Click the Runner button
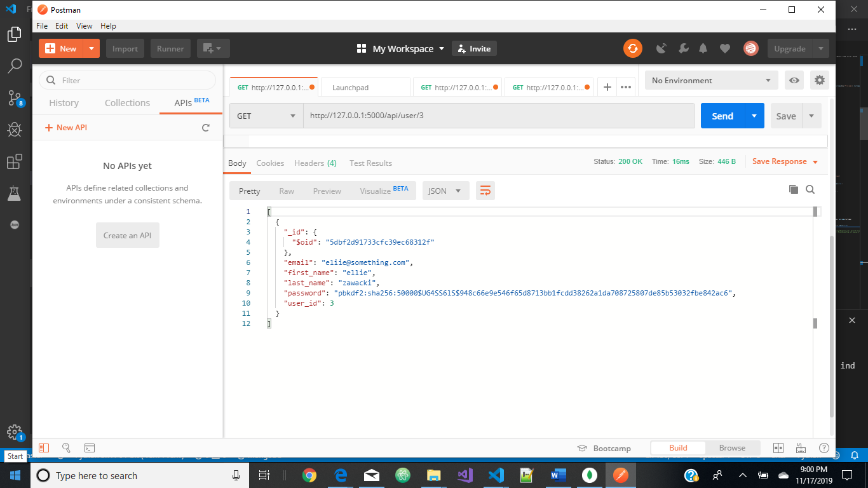The height and width of the screenshot is (488, 868). (170, 48)
